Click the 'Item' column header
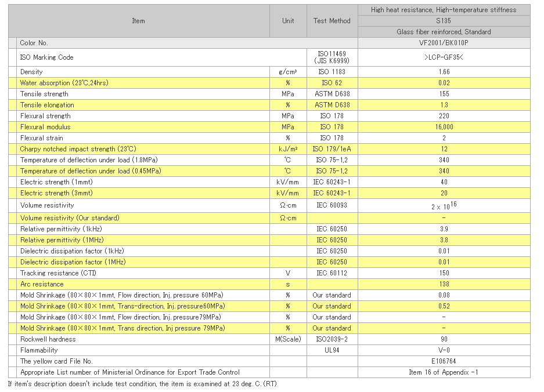This screenshot has width=544, height=392. 138,21
